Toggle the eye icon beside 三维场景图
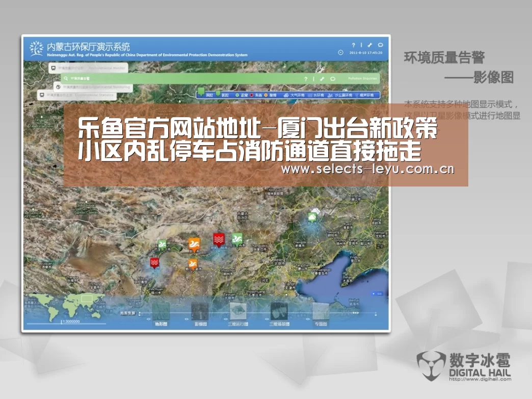The width and height of the screenshot is (532, 399). click(x=267, y=320)
